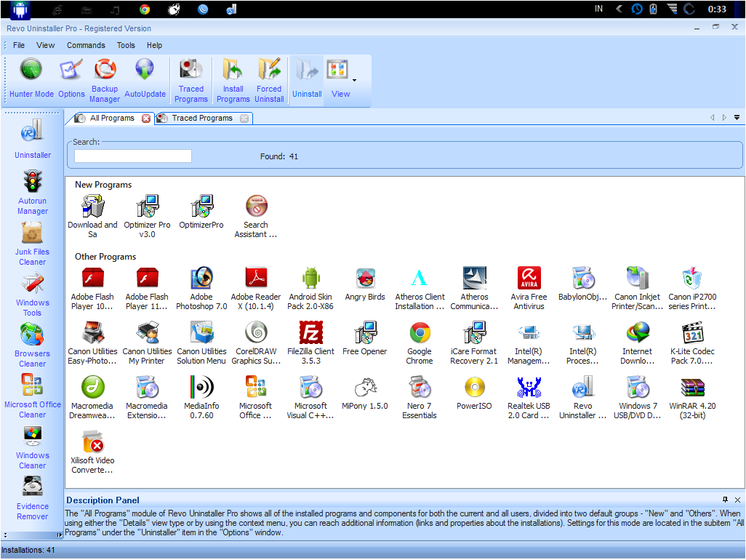Open the tab list dropdown arrow
Screen dimensions: 746x560
[x=737, y=118]
